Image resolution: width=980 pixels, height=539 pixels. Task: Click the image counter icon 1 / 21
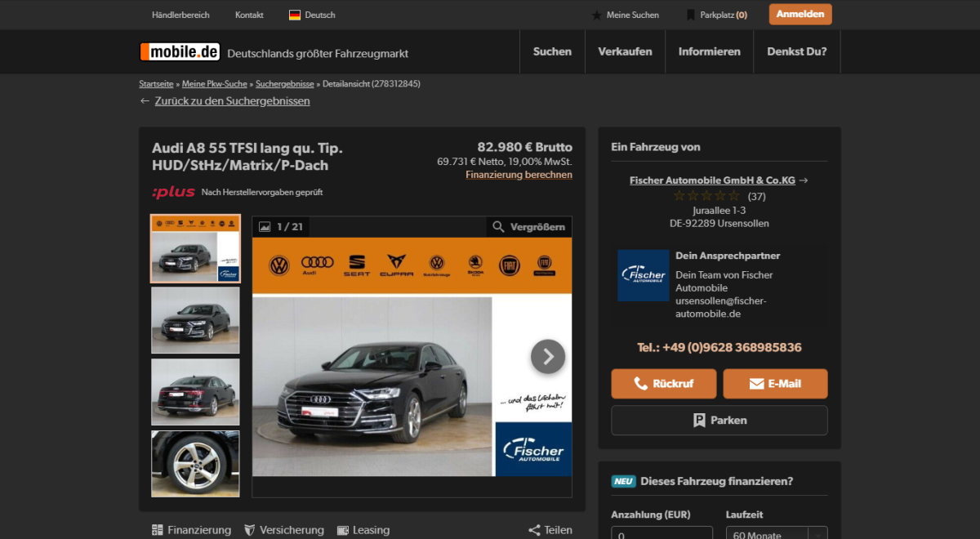point(265,226)
